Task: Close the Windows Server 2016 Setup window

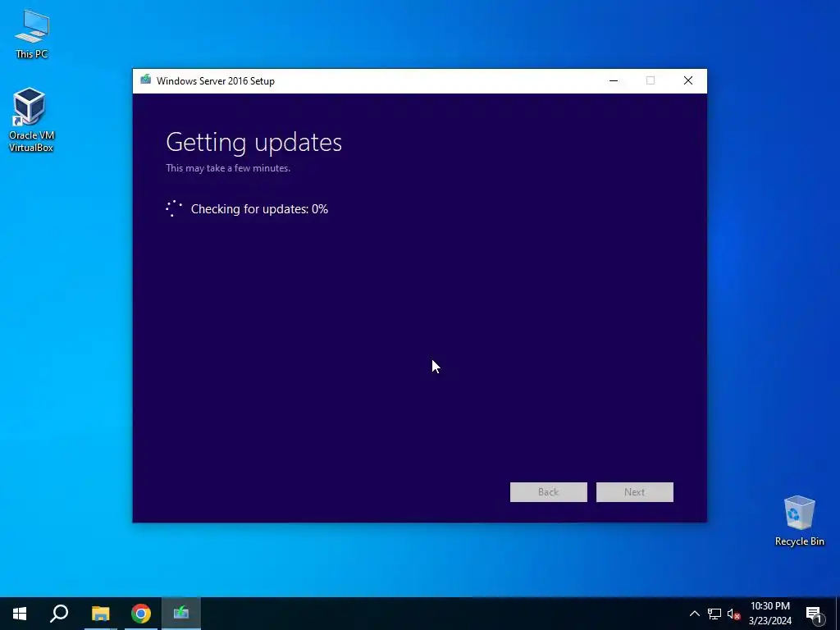Action: (688, 81)
